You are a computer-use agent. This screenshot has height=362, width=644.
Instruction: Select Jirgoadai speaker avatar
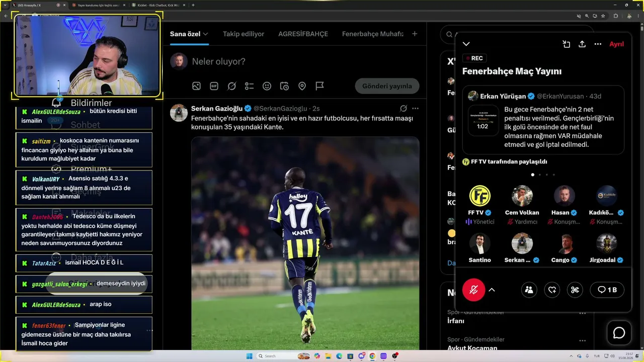tap(606, 243)
